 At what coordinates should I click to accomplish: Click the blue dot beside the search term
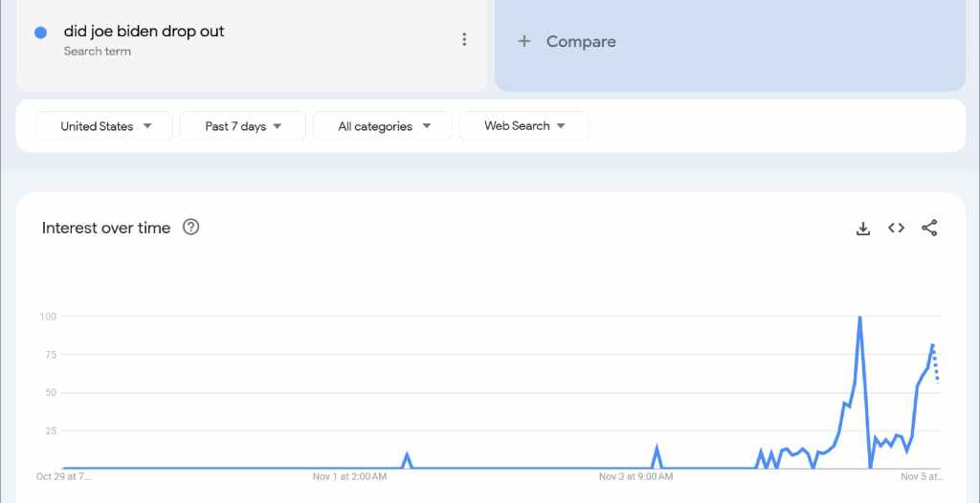tap(40, 33)
